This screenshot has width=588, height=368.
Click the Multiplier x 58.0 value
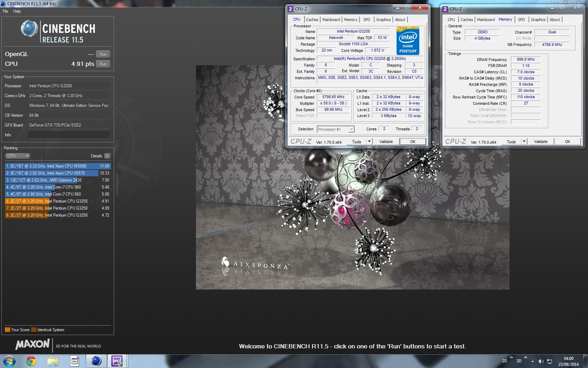333,103
